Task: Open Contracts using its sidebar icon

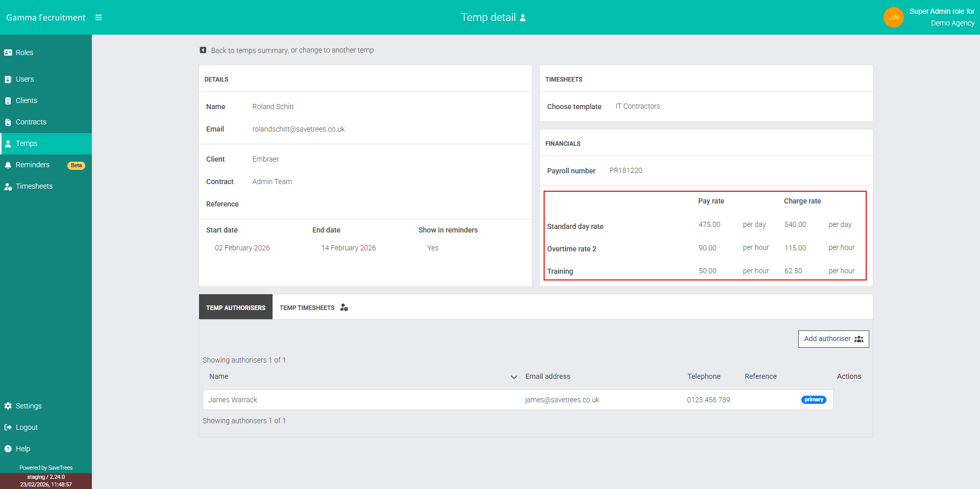Action: [x=8, y=122]
